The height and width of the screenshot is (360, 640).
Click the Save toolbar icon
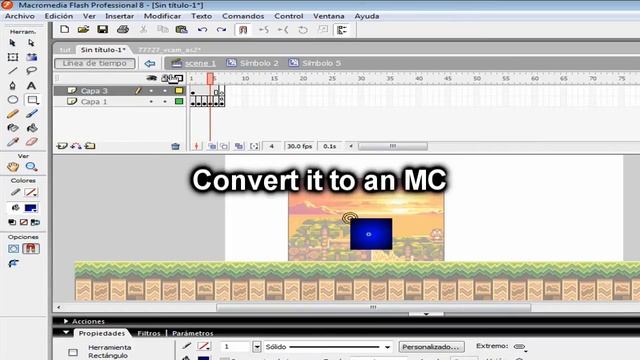pos(102,29)
